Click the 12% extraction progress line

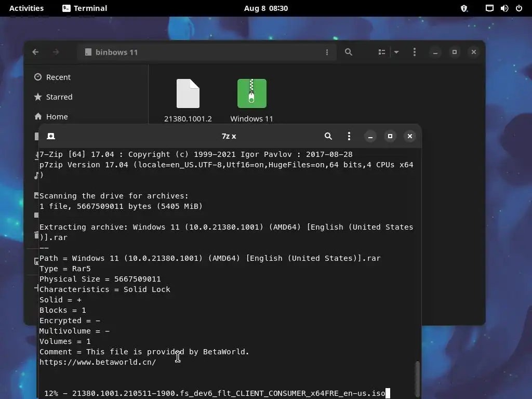click(215, 393)
